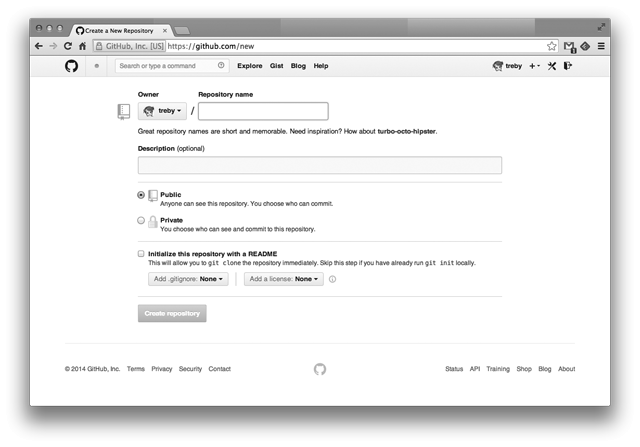Open the Gist navigation link
Screen dimensions: 640x447
(x=276, y=66)
